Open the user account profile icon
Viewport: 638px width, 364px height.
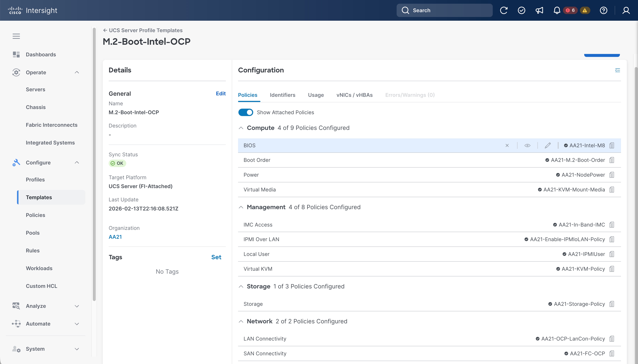click(626, 10)
